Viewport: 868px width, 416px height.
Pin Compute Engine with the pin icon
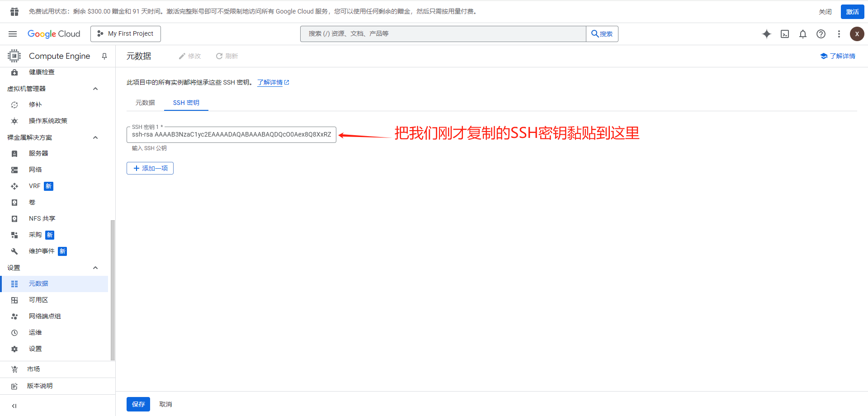[104, 56]
